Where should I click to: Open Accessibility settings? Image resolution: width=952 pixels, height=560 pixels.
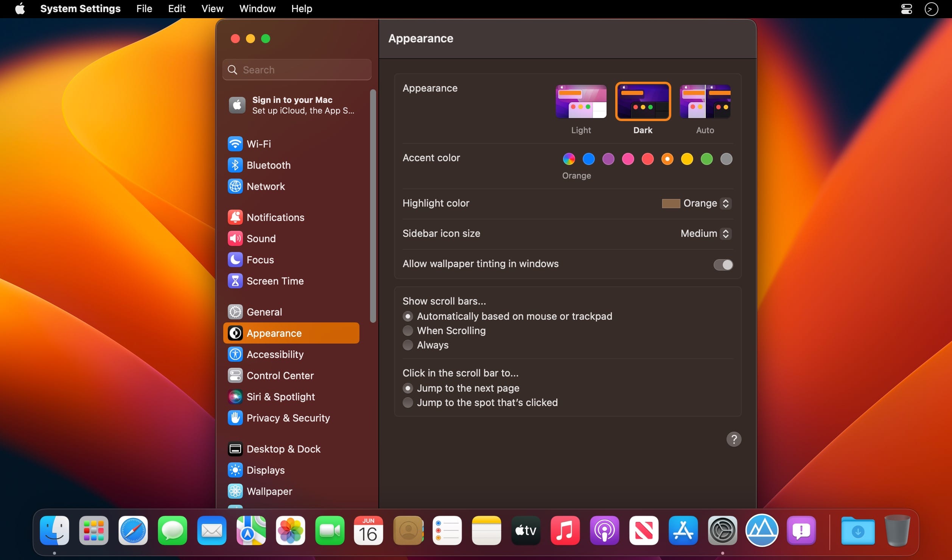click(x=275, y=354)
